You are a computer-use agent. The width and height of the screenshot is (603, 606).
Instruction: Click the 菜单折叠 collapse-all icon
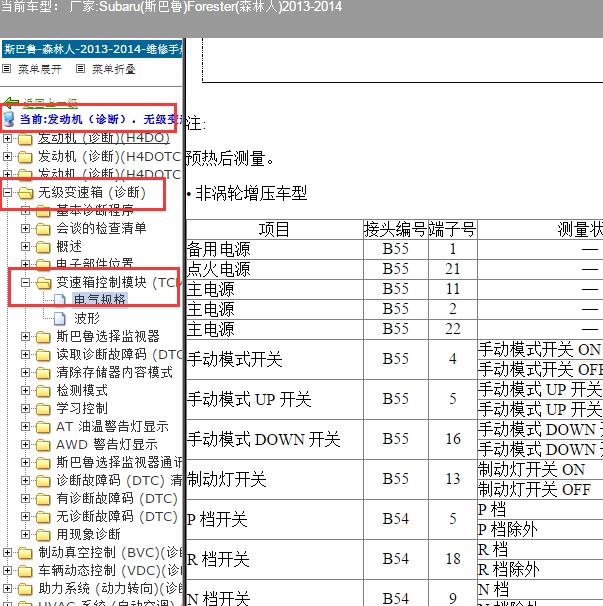pyautogui.click(x=80, y=69)
